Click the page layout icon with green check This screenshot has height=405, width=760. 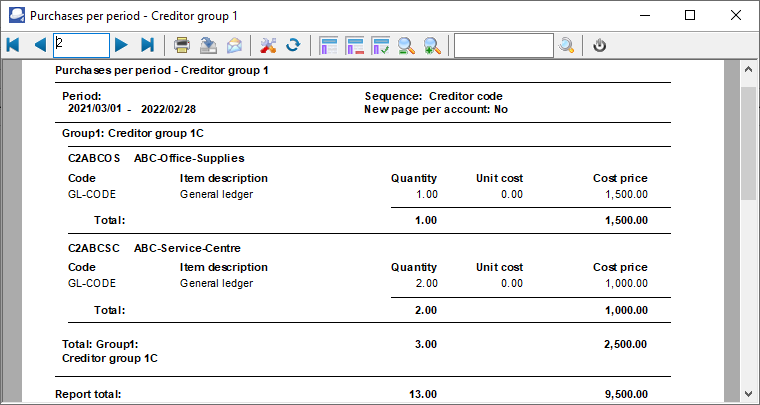pos(380,46)
